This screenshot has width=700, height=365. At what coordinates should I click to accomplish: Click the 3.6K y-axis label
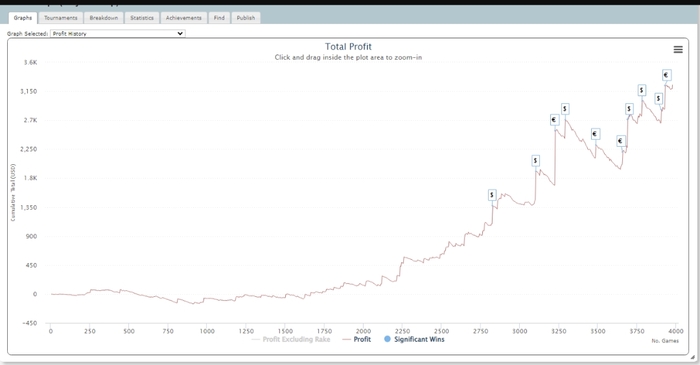point(31,62)
